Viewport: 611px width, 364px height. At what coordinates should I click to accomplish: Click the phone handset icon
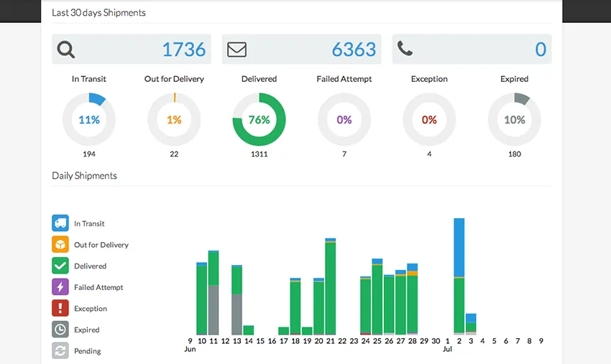405,49
